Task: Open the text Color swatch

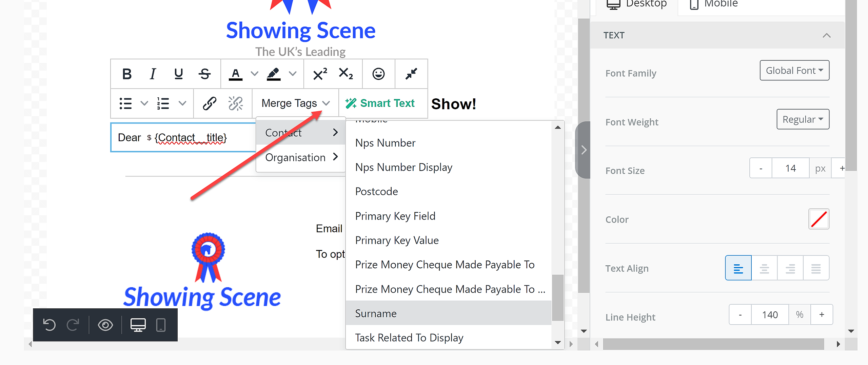Action: click(819, 219)
